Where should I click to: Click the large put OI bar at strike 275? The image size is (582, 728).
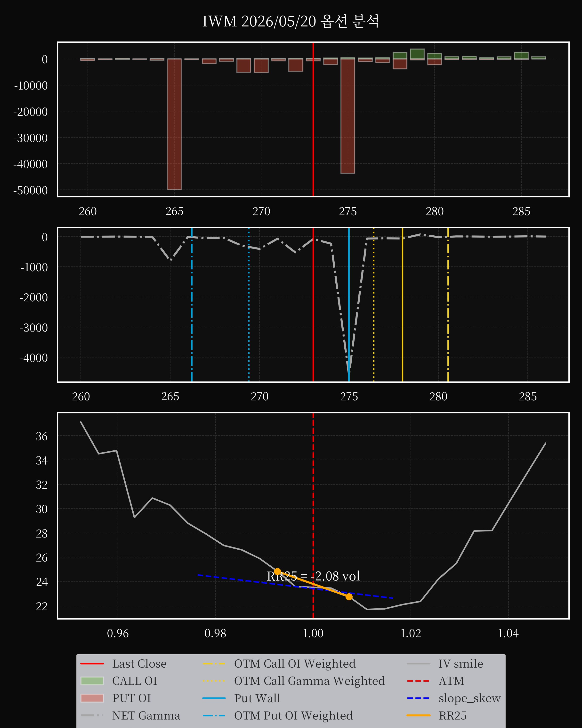(348, 116)
